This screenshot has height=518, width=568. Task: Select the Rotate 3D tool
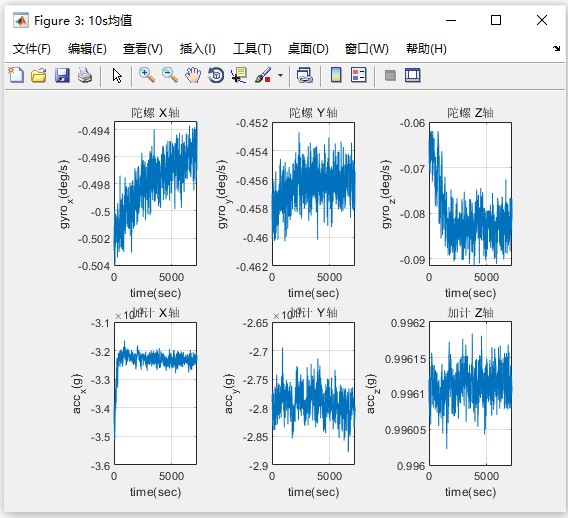pyautogui.click(x=216, y=75)
